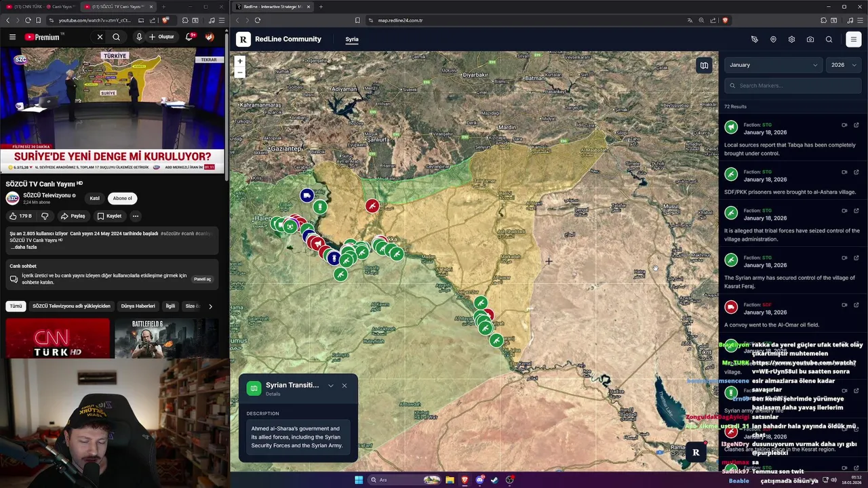
Task: Click the Brave shield in RedLine window
Action: 725,20
